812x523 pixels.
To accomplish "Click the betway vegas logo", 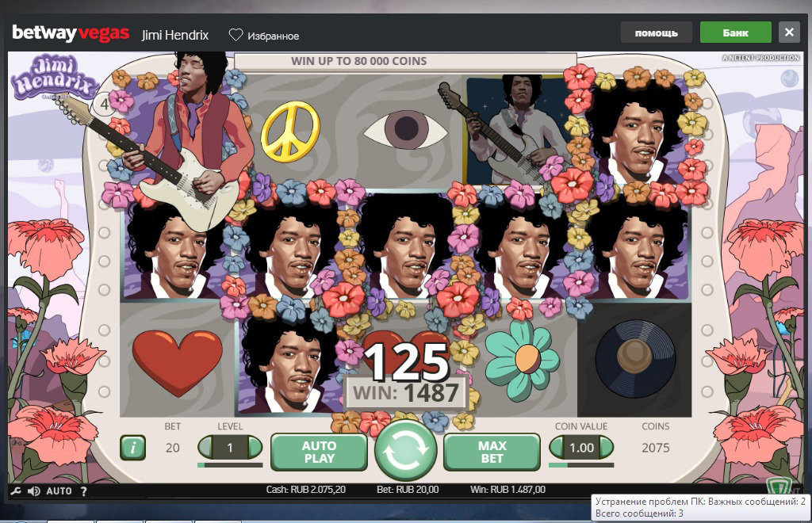I will [71, 34].
